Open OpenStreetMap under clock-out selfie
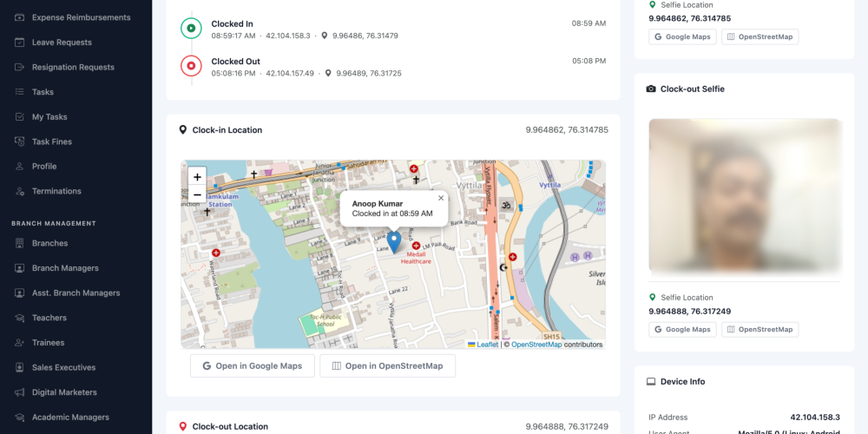Image resolution: width=868 pixels, height=434 pixels. point(760,329)
